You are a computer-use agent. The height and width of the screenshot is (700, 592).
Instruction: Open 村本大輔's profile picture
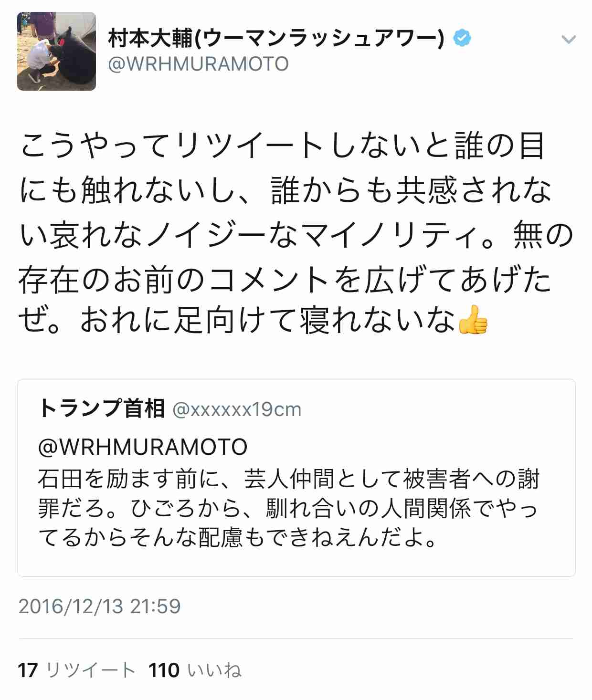(x=56, y=51)
